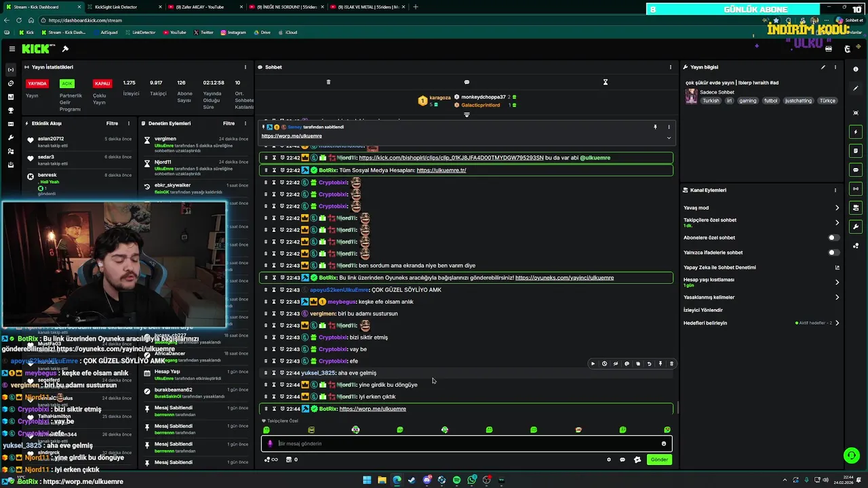Toggle broadcast stats panel in right sidebar
868x488 pixels.
(856, 189)
